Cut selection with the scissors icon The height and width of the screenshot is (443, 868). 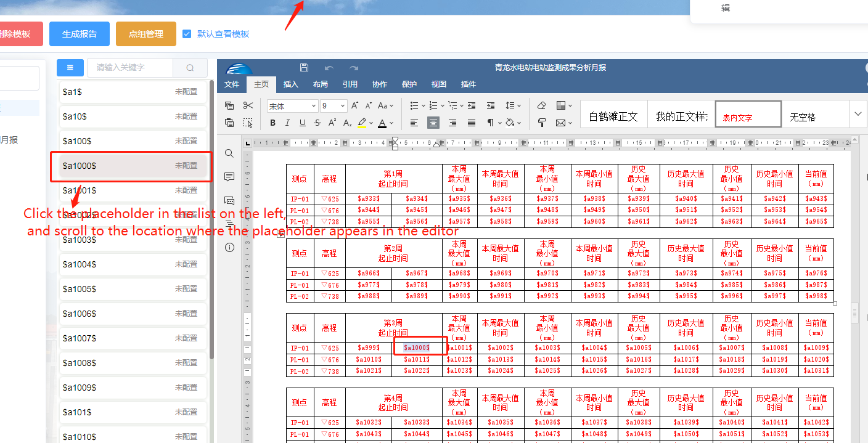pyautogui.click(x=248, y=105)
